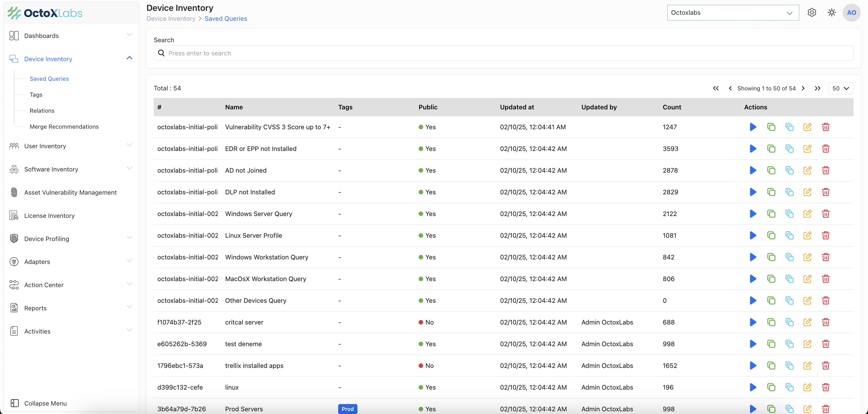The image size is (868, 414).
Task: Open Merge Recommendations submenu item
Action: [x=64, y=127]
